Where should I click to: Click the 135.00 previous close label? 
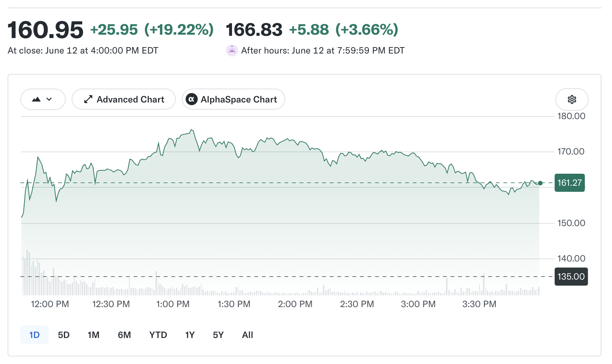(x=571, y=277)
